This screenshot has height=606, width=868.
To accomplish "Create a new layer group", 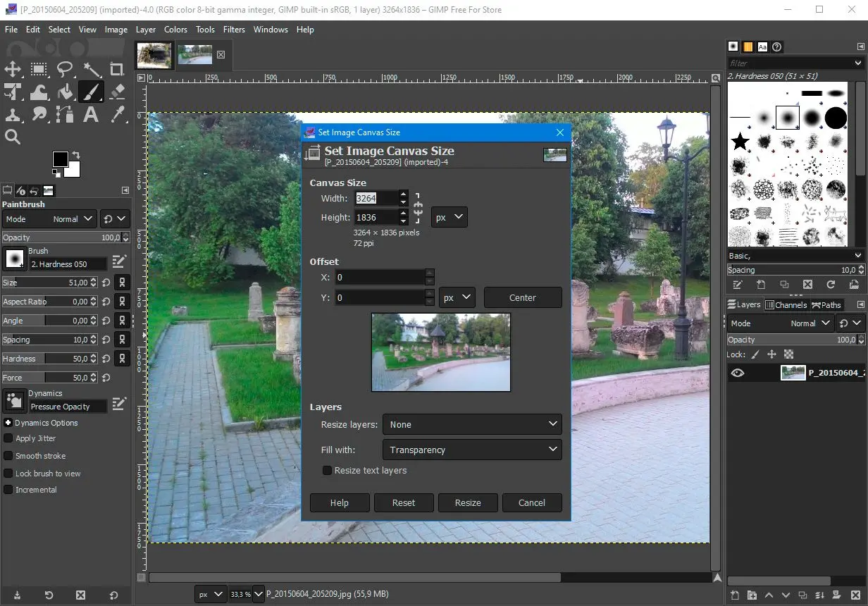I will [752, 595].
